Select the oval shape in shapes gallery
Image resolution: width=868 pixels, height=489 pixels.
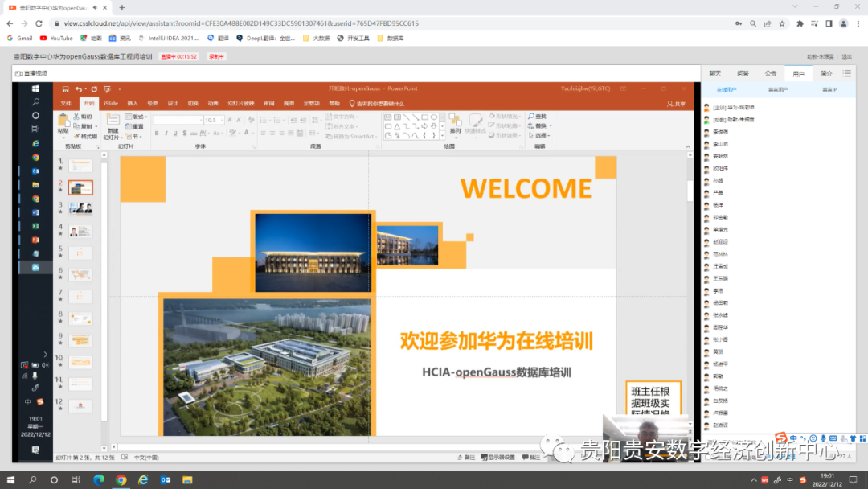coord(434,117)
